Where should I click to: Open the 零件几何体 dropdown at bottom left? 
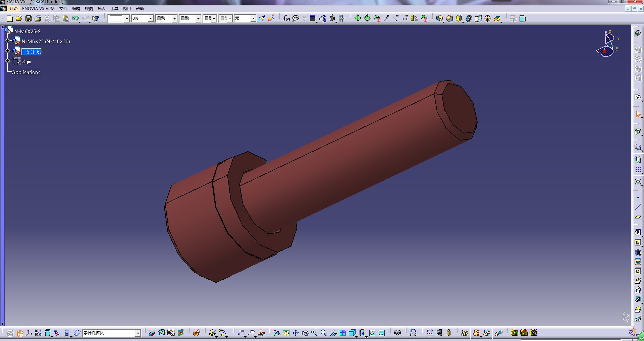(x=138, y=333)
